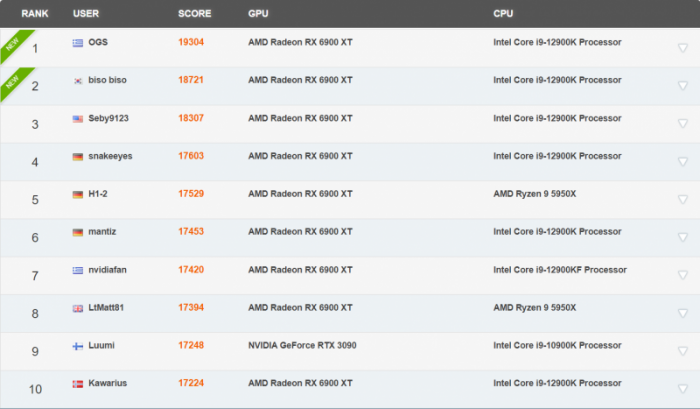Sort by the SCORE column header

pos(194,14)
